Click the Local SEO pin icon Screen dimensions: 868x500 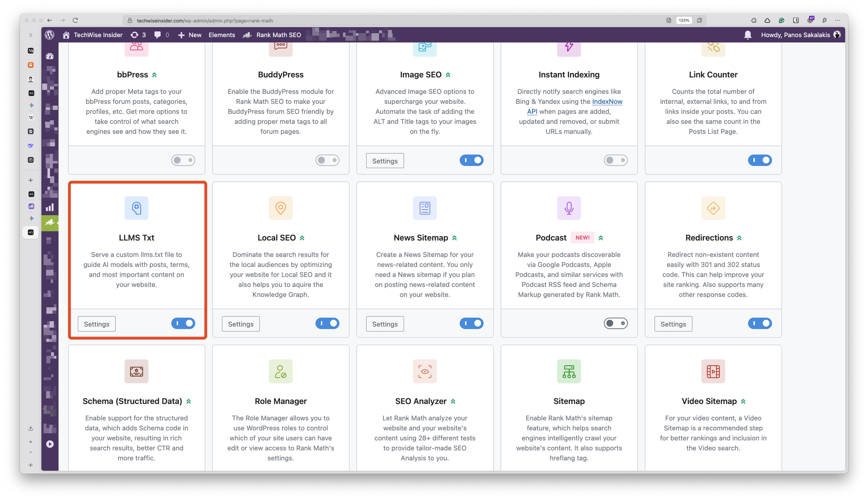coord(281,208)
